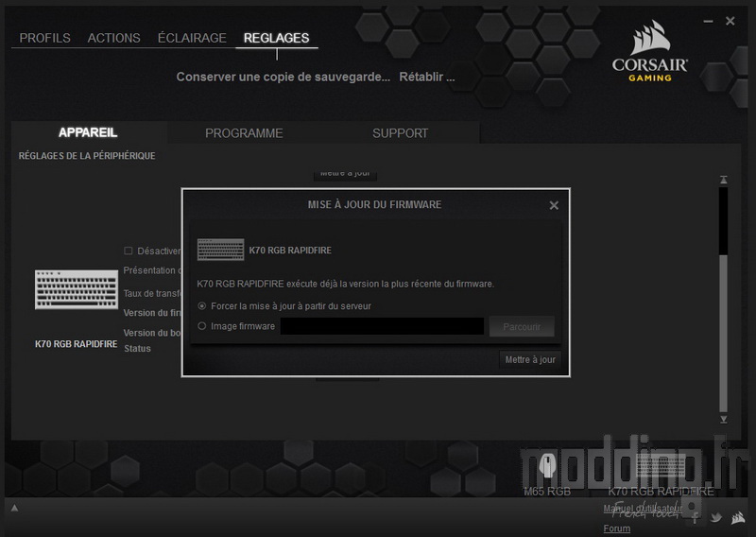Open the Facebook icon link

pos(695,519)
